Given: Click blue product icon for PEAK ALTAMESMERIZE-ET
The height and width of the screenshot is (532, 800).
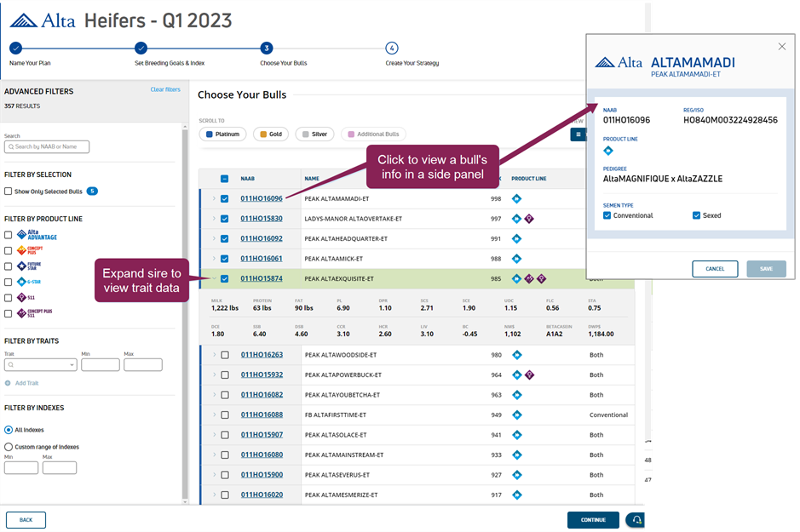Looking at the screenshot, I should pyautogui.click(x=517, y=495).
